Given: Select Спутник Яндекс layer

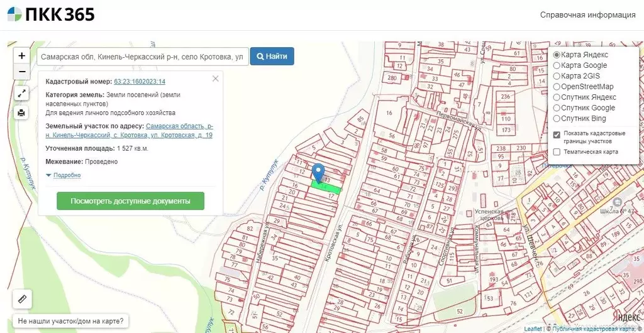Looking at the screenshot, I should click(557, 97).
